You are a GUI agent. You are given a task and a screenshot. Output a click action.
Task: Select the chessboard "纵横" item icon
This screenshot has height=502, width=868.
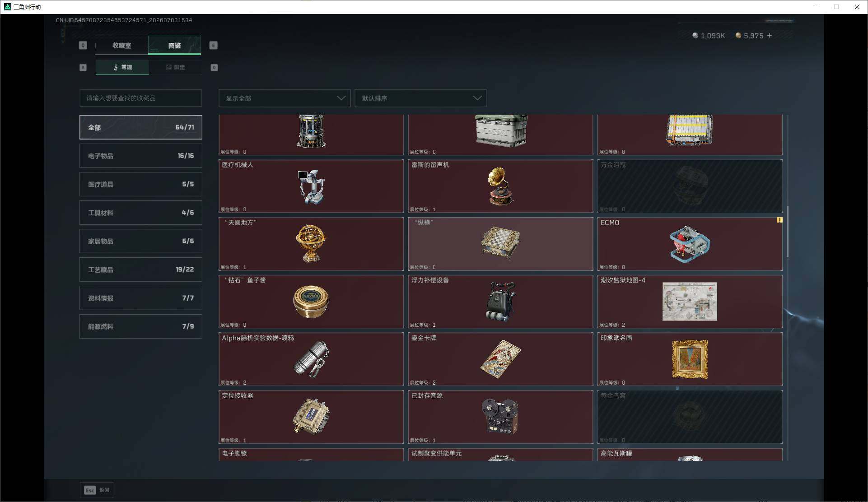point(500,244)
